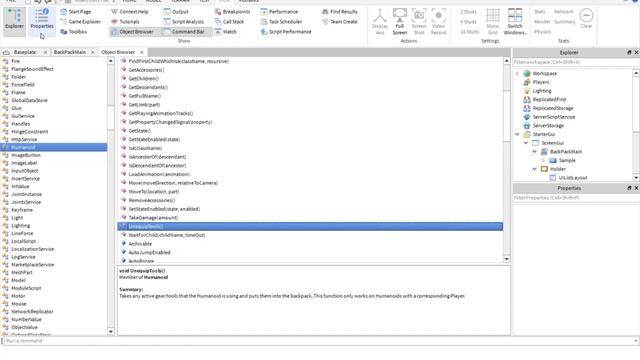Toggle Stats display
The image size is (640, 360).
pyautogui.click(x=540, y=12)
